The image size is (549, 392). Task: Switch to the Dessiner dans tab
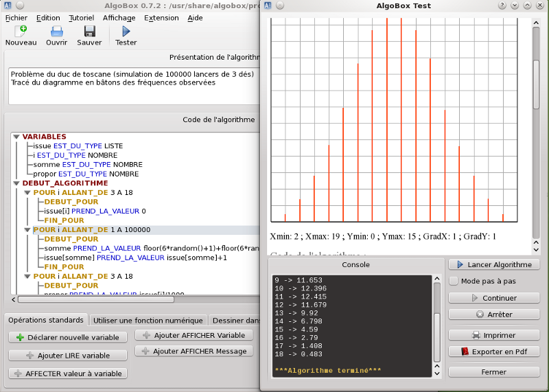click(236, 321)
